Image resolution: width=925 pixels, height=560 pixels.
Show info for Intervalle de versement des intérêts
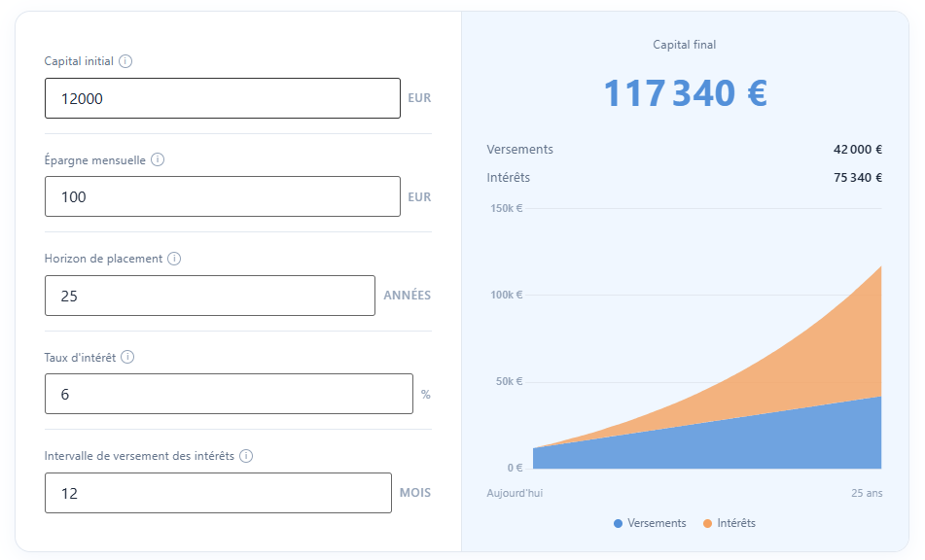coord(246,456)
